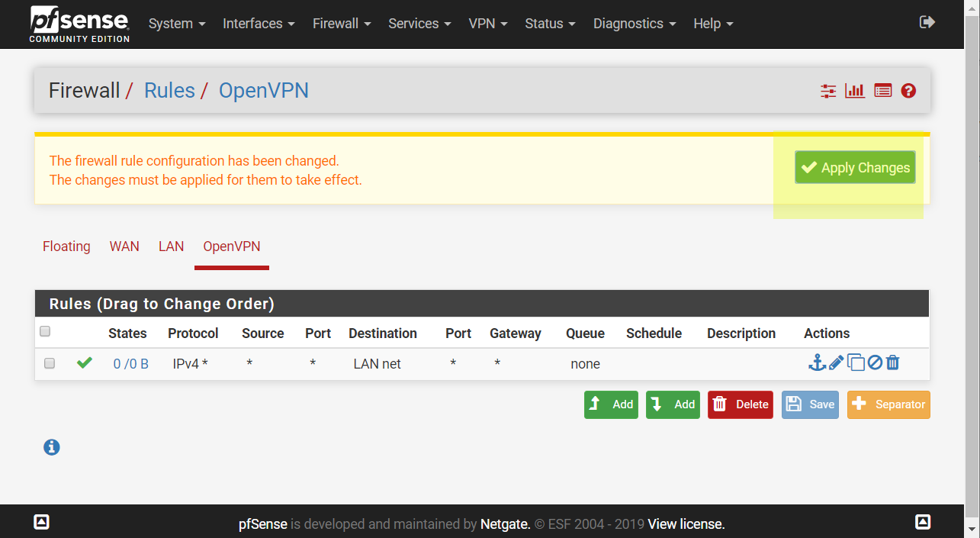Add rule to top of list
Image resolution: width=980 pixels, height=538 pixels.
(x=611, y=404)
